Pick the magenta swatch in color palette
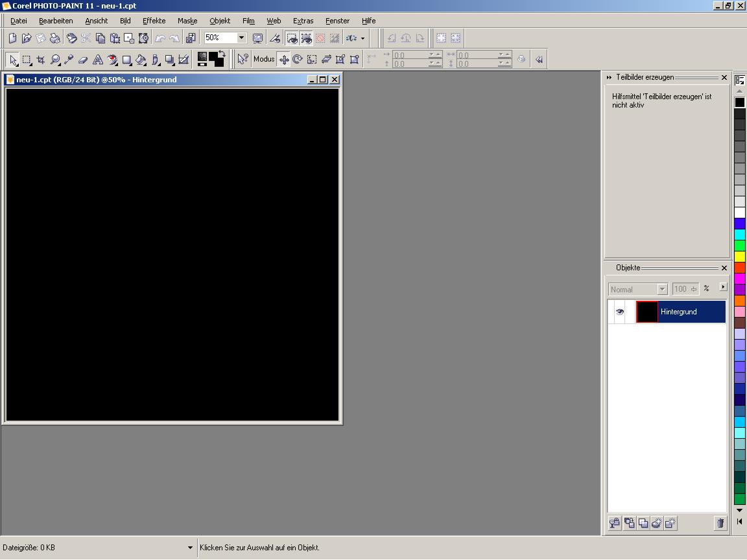747x560 pixels. 739,279
